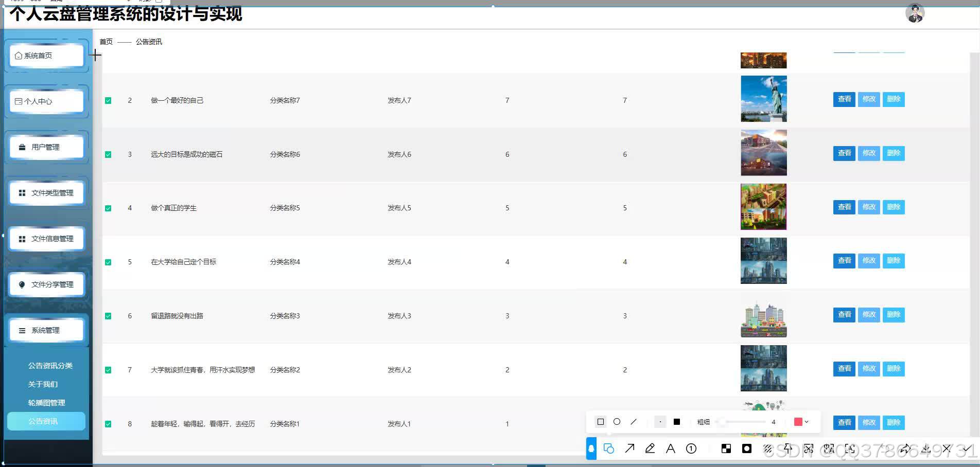This screenshot has height=467, width=980.
Task: Click the 公告资讯 breadcrumb text
Action: pos(149,42)
